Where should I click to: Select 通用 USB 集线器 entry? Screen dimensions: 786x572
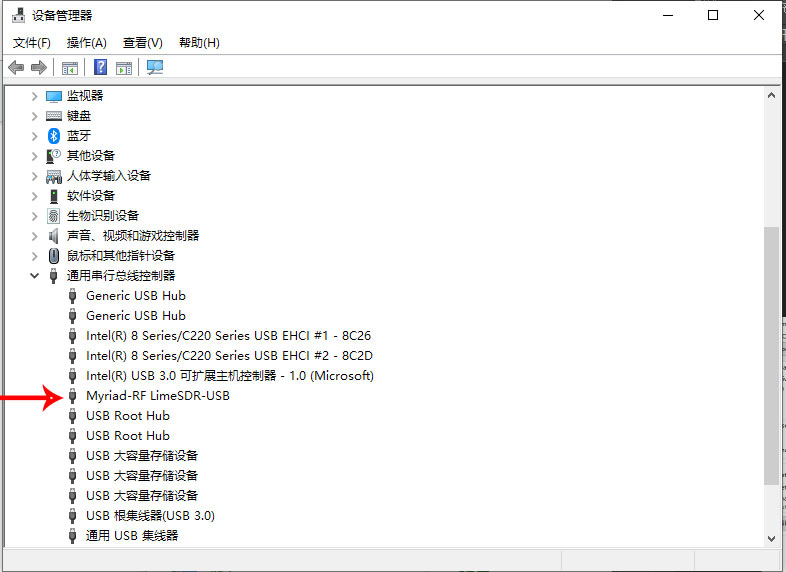[x=132, y=536]
